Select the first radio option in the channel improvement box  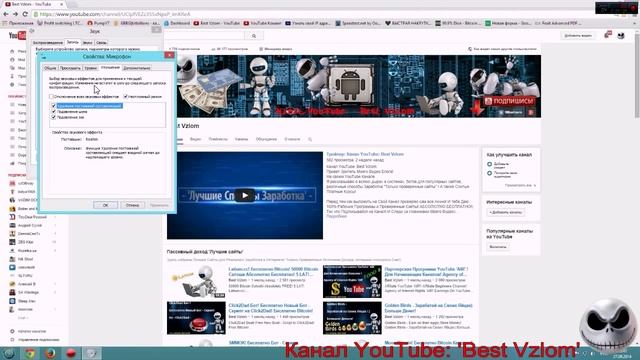tap(489, 164)
